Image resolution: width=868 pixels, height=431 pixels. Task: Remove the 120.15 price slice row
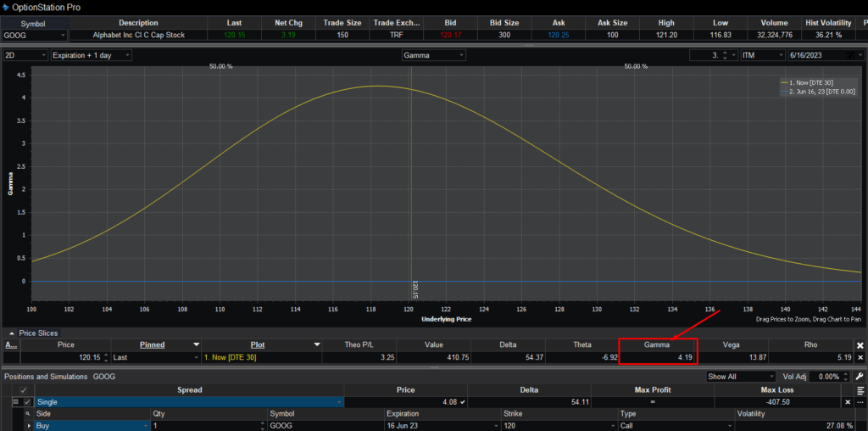pyautogui.click(x=860, y=358)
